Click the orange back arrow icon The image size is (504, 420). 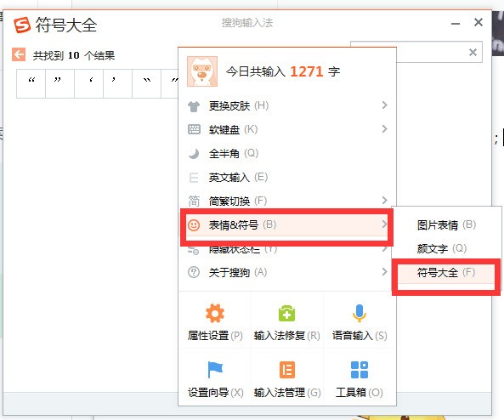coord(19,54)
